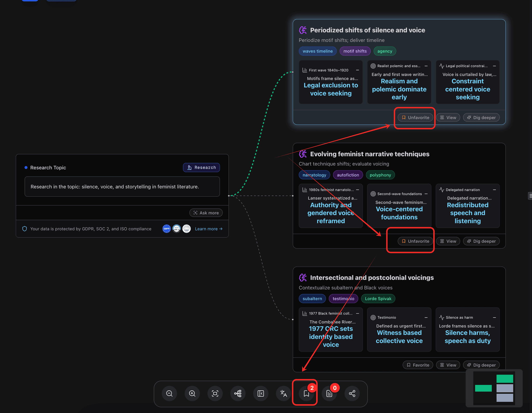Collapse the Delegated narration tile

495,190
